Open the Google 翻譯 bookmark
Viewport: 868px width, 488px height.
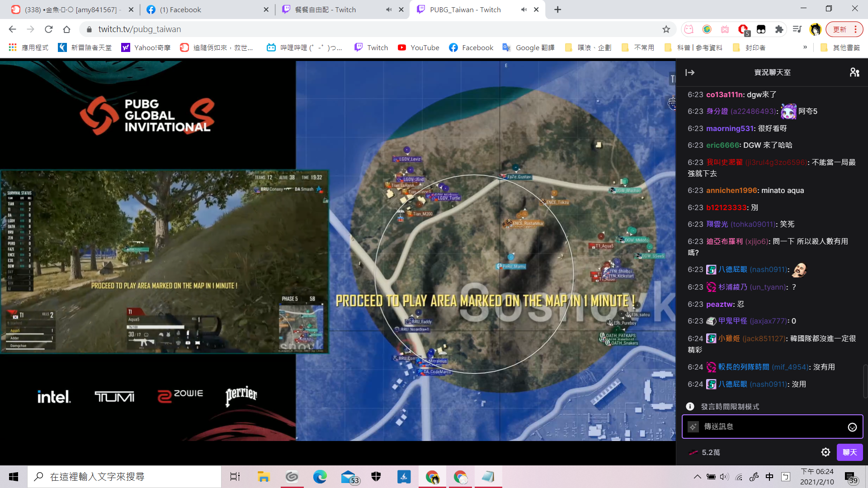click(x=528, y=47)
